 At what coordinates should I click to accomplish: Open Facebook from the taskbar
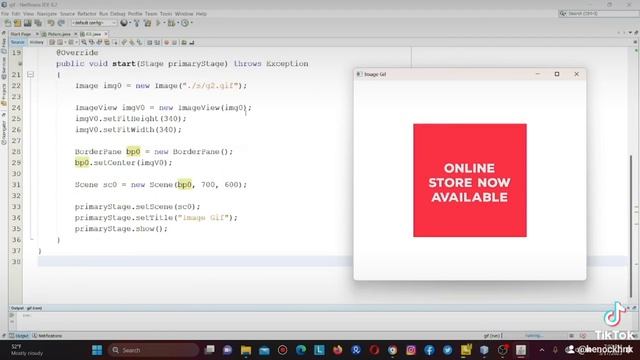click(429, 350)
